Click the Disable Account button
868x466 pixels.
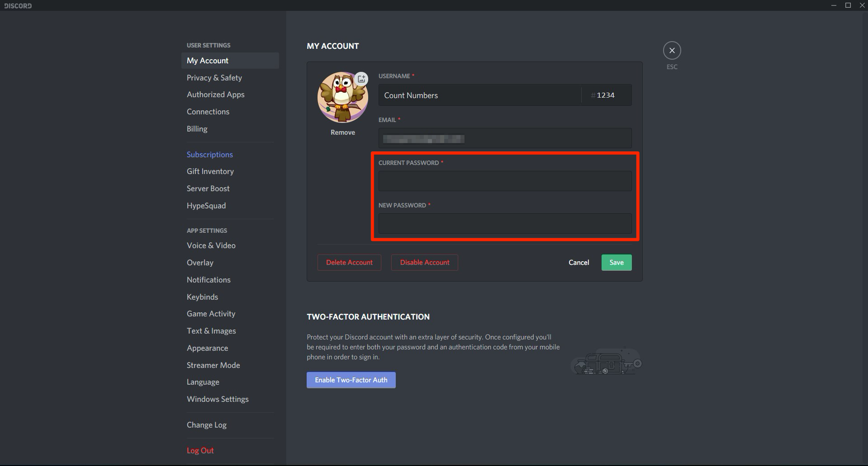(x=425, y=263)
